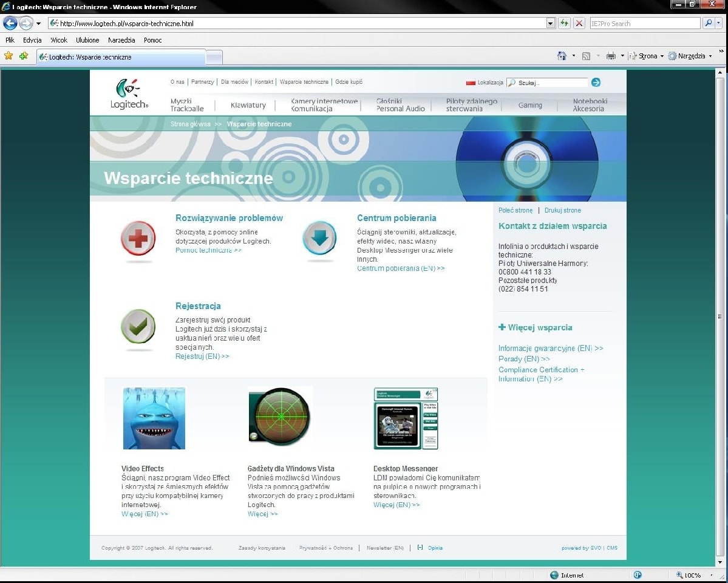Image resolution: width=728 pixels, height=583 pixels.
Task: Open the Głośniki Personal Audio navigation item
Action: pyautogui.click(x=400, y=105)
